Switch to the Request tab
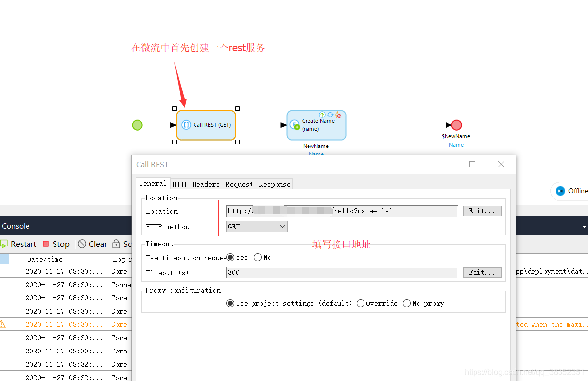The width and height of the screenshot is (588, 381). [x=239, y=184]
